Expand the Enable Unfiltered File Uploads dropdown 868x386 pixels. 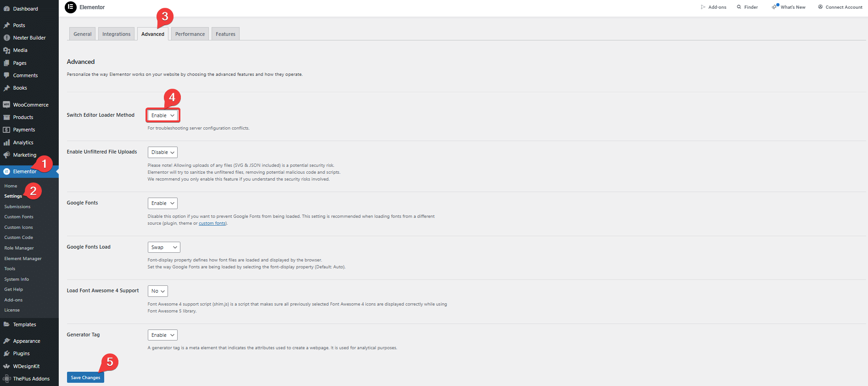[162, 152]
